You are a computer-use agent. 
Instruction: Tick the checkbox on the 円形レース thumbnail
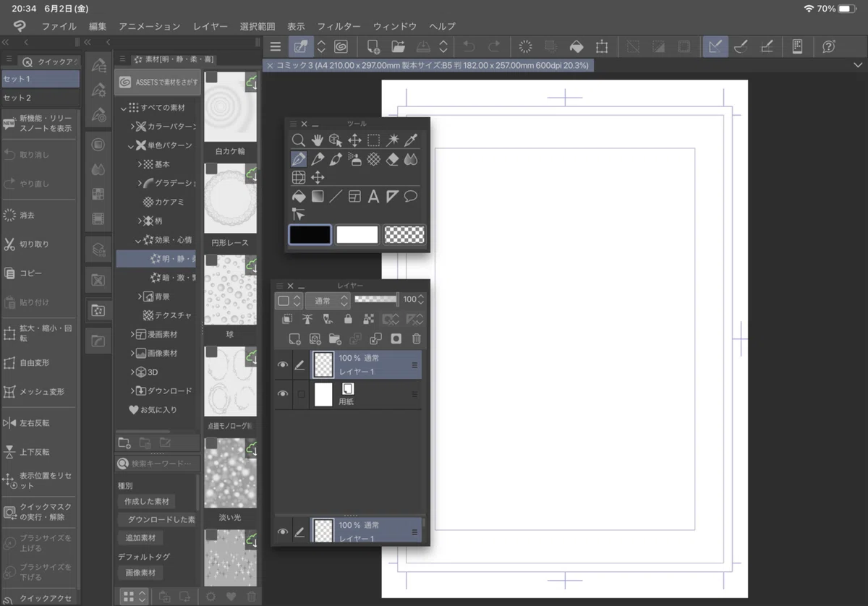click(x=211, y=169)
